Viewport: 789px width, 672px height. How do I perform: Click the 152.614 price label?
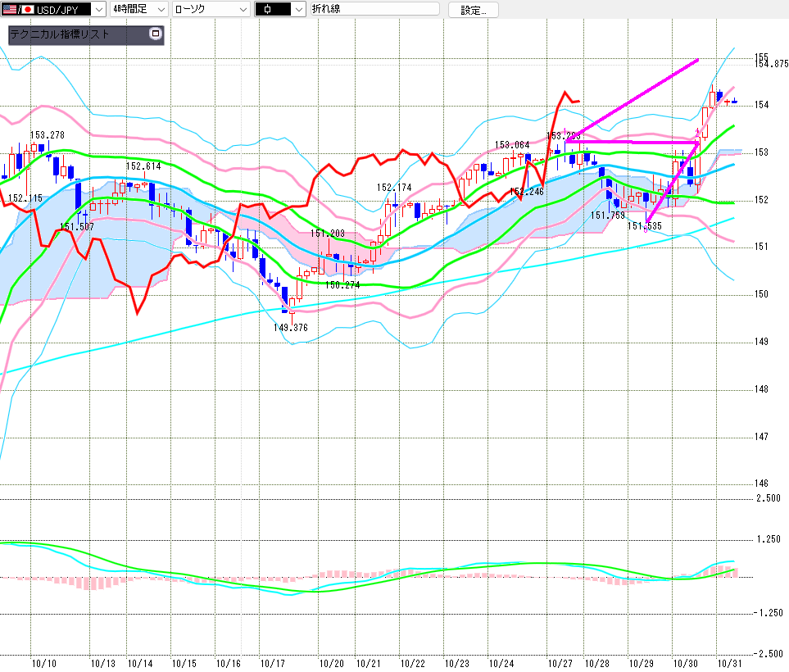pos(143,166)
